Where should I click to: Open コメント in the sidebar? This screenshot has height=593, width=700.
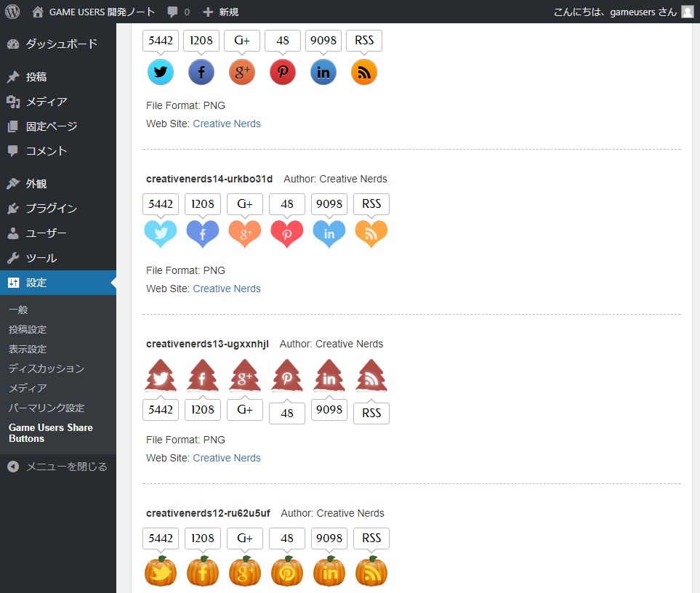58,151
